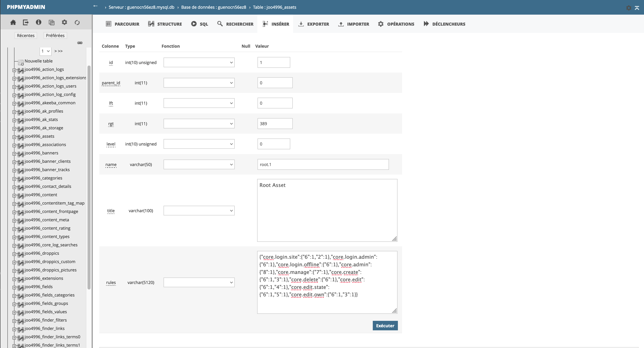Open the Fonction dropdown for the rules column
644x348 pixels.
click(x=199, y=282)
